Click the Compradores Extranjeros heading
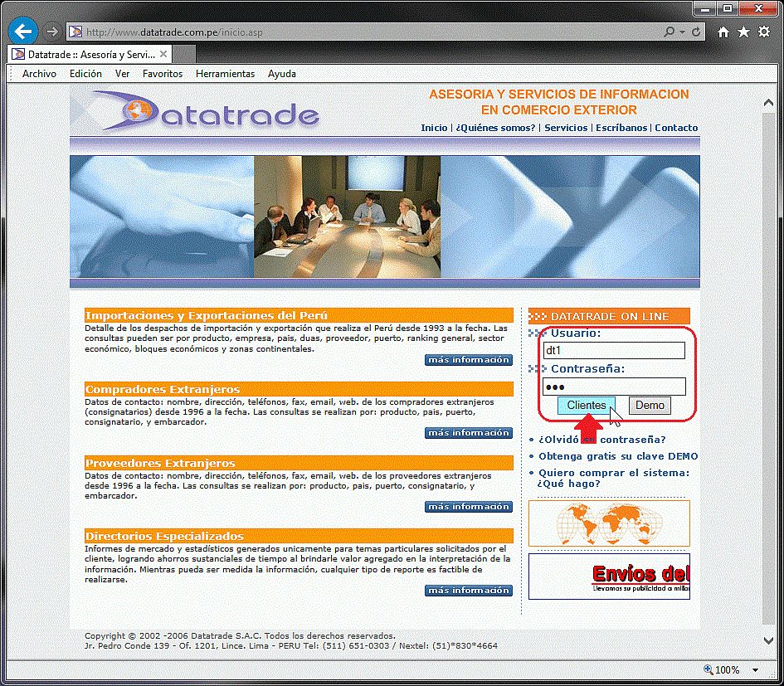This screenshot has width=784, height=686. point(299,389)
